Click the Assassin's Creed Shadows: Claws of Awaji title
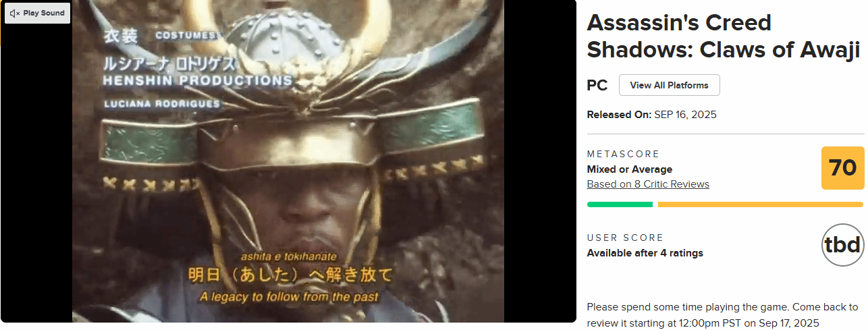 [x=723, y=36]
